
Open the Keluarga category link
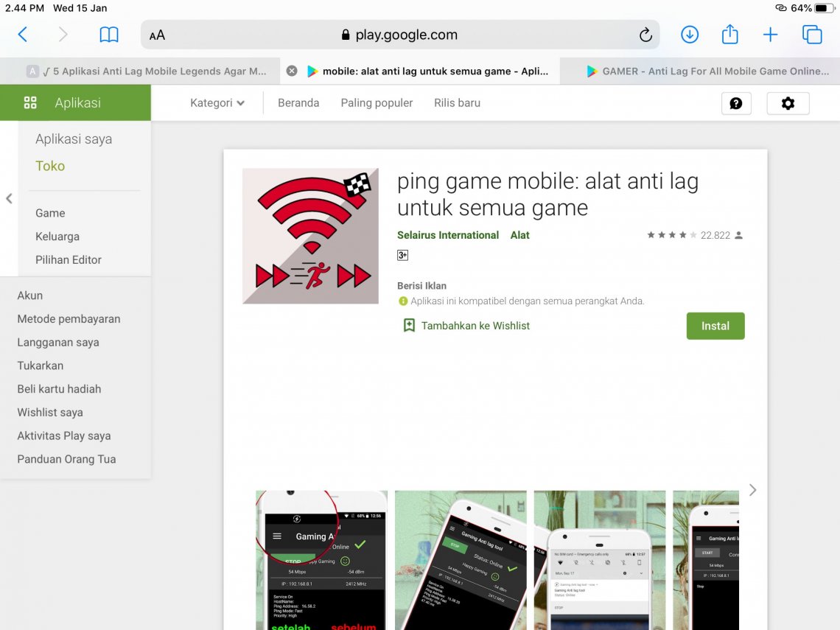click(x=57, y=237)
